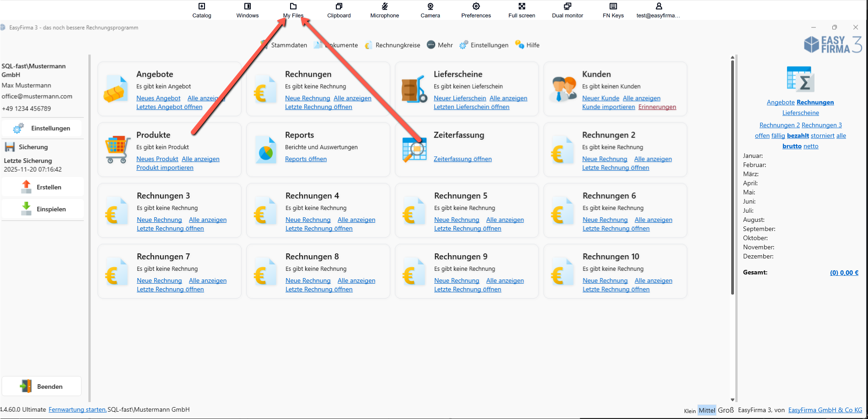The width and height of the screenshot is (868, 419).
Task: Click the Beenden exit door icon
Action: pos(26,386)
